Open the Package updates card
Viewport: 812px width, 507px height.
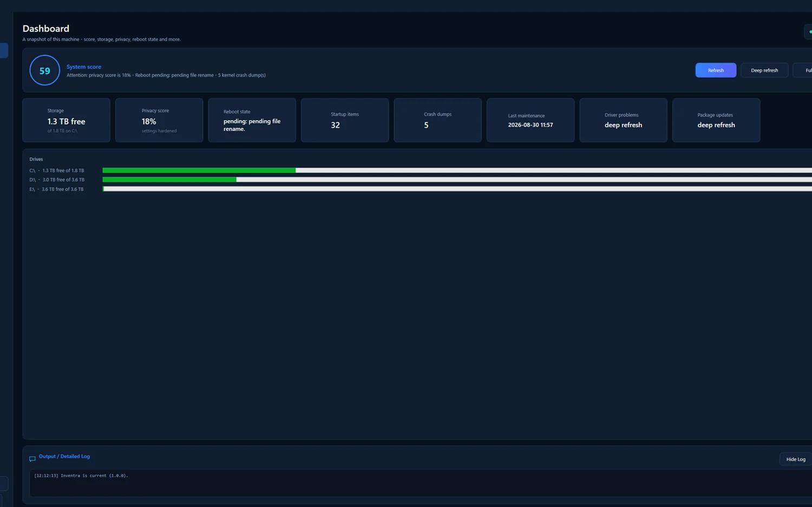coord(716,120)
